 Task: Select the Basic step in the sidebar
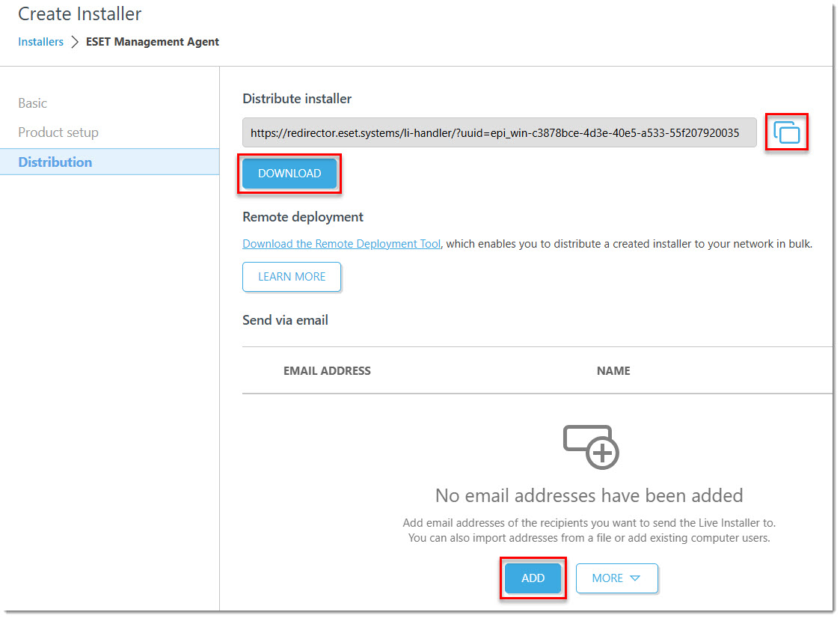point(33,103)
